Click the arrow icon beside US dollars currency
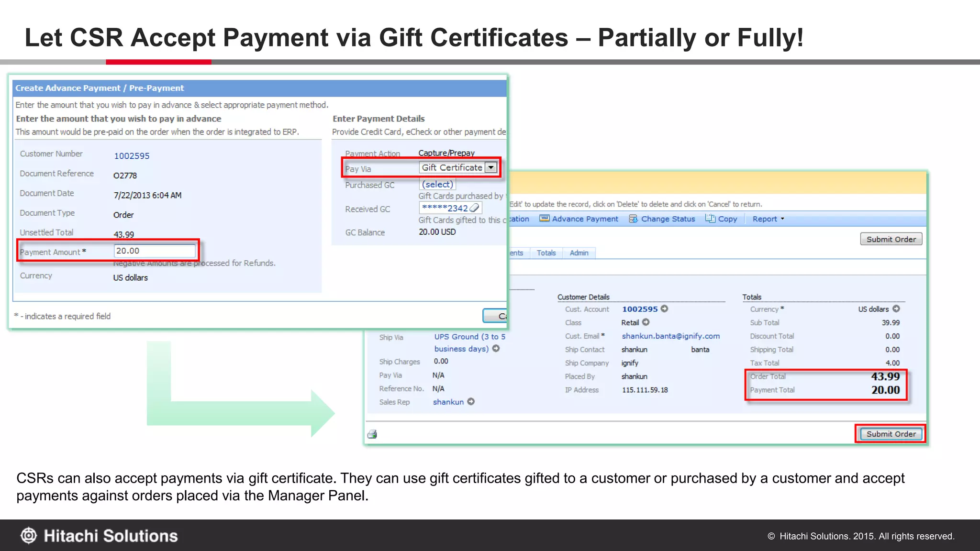 point(896,309)
